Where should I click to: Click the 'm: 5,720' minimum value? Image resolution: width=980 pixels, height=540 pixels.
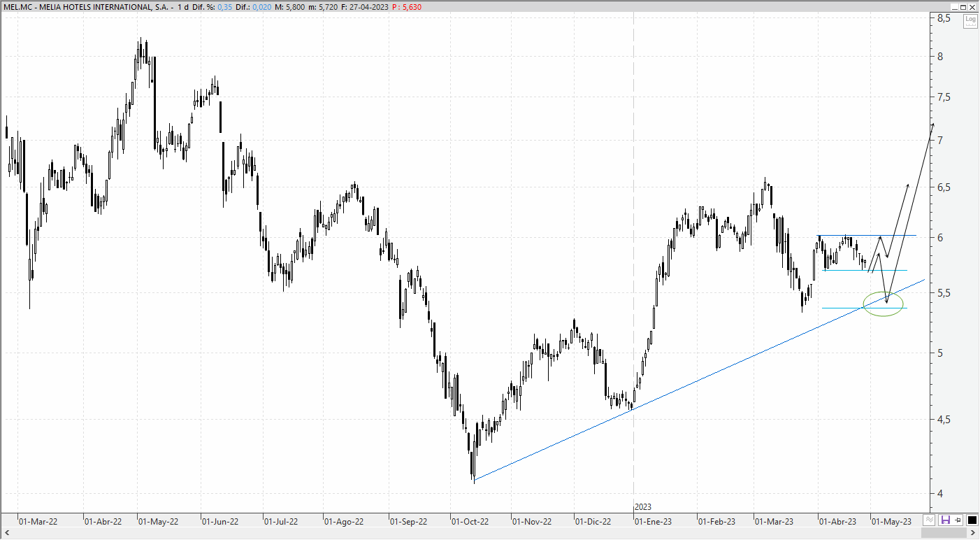(x=324, y=7)
